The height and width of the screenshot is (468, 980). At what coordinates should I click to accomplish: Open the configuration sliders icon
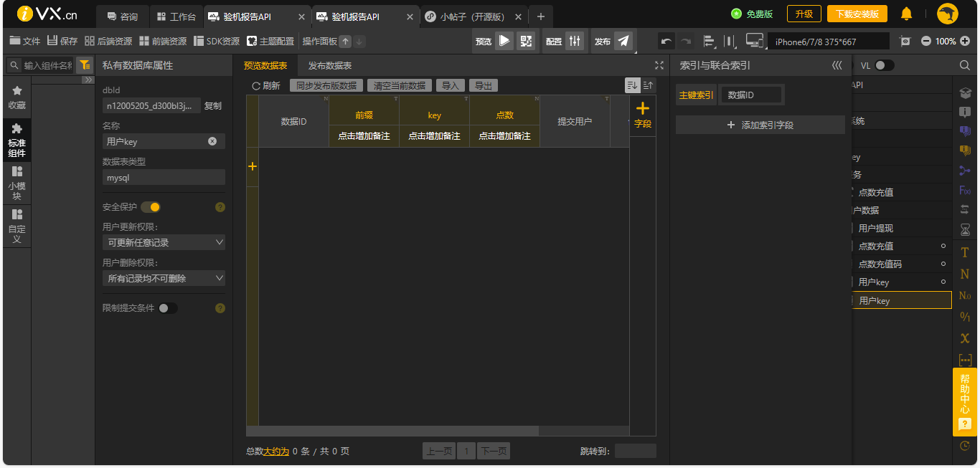(575, 41)
